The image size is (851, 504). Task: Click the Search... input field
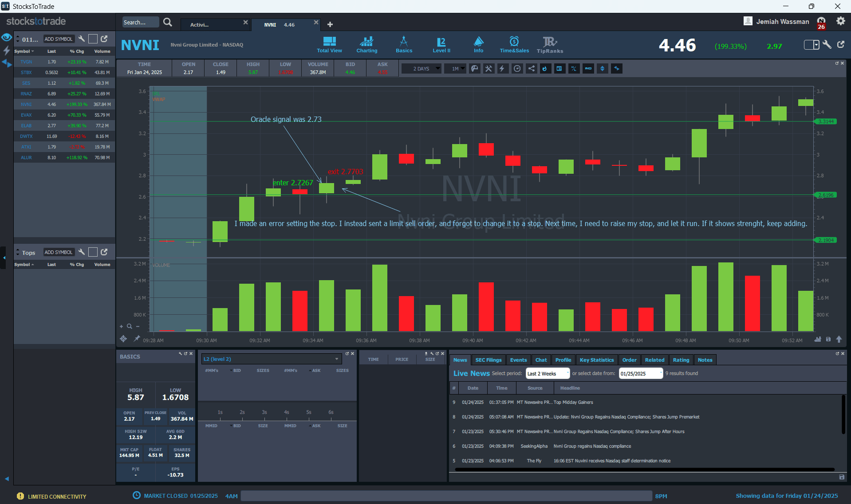coord(140,22)
